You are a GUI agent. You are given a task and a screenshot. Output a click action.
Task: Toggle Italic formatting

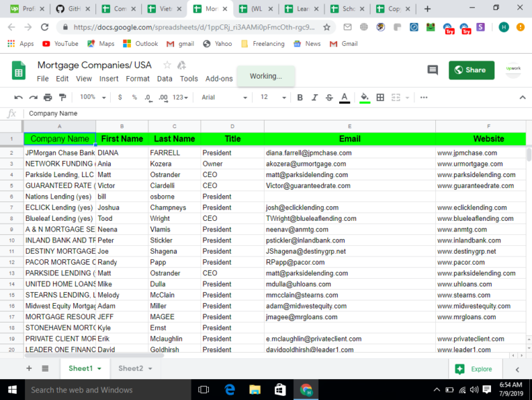315,98
